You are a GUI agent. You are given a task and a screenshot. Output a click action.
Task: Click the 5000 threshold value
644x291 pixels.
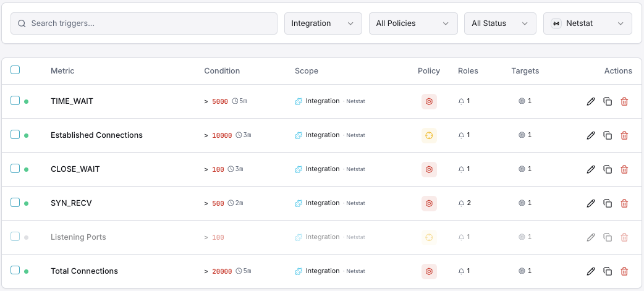(220, 101)
